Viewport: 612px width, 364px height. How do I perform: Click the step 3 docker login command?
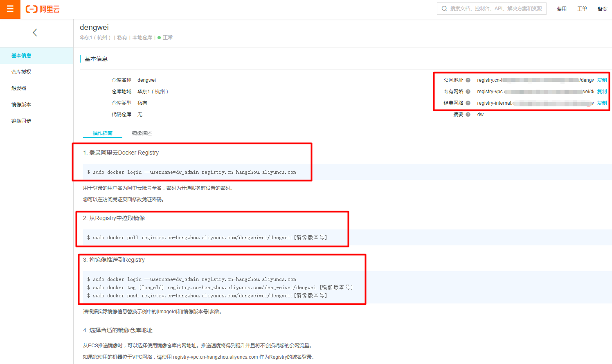192,279
